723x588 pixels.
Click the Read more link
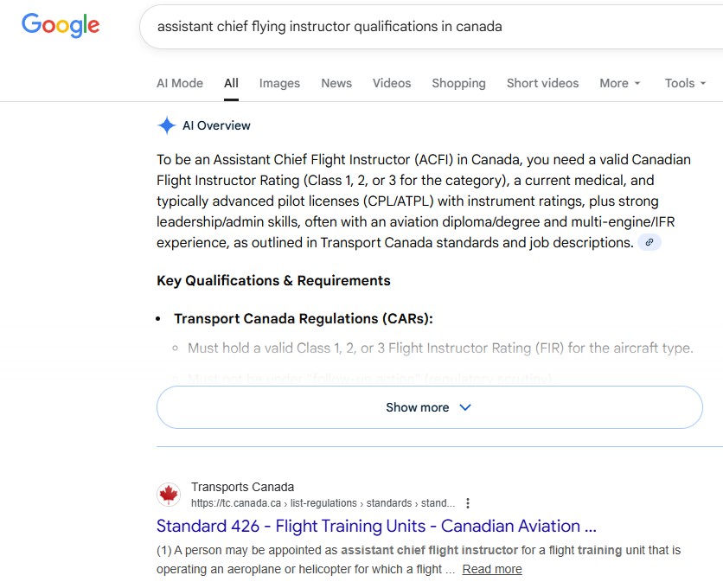(492, 569)
